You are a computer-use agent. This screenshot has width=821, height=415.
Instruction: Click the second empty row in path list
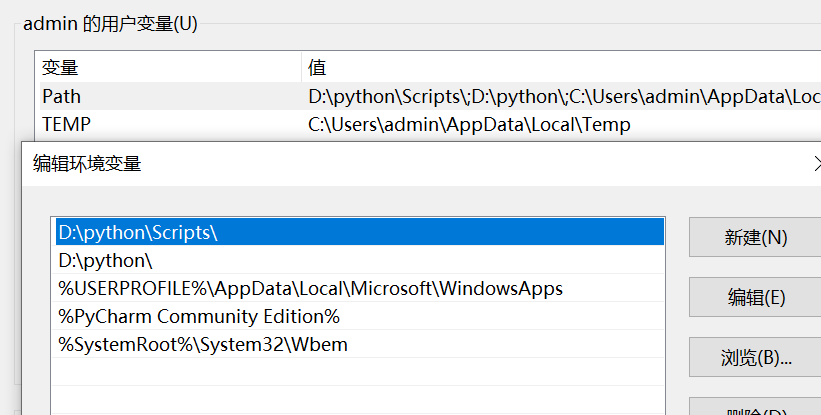[x=359, y=400]
